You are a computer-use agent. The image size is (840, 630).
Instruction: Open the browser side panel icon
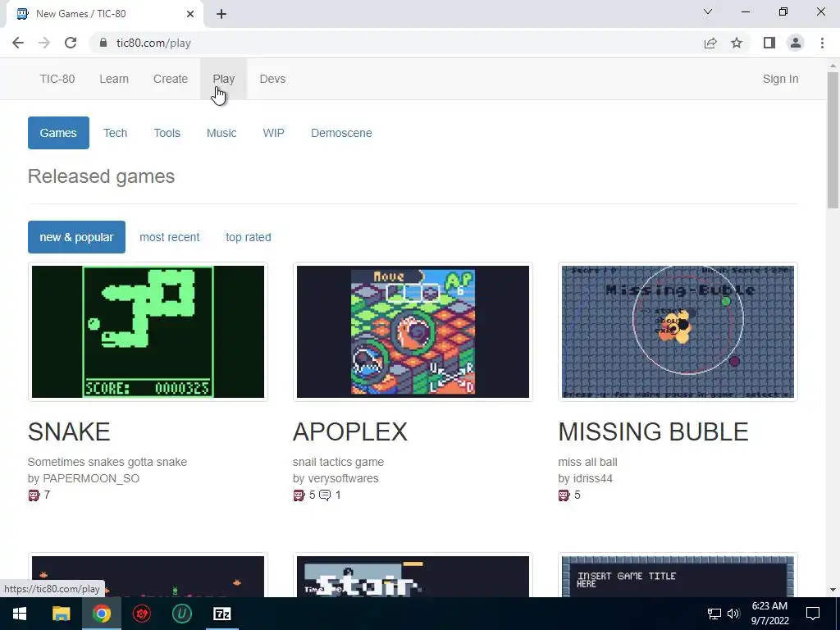click(x=769, y=43)
